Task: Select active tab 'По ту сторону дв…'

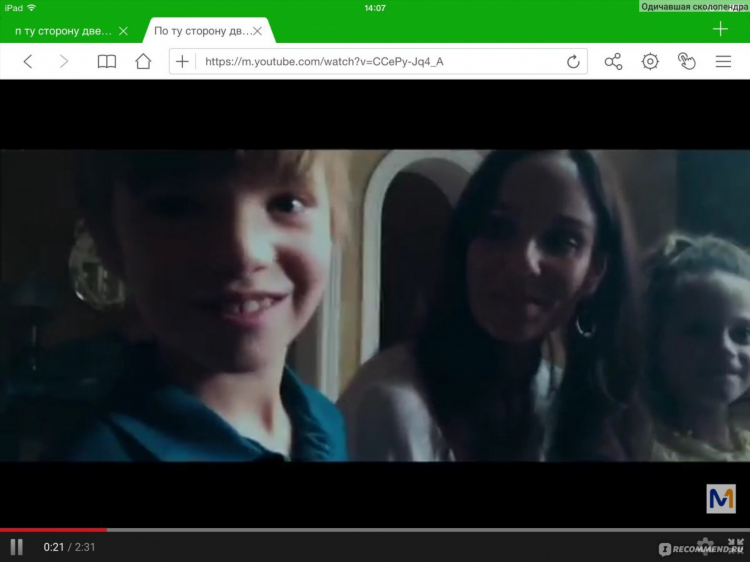Action: tap(203, 31)
